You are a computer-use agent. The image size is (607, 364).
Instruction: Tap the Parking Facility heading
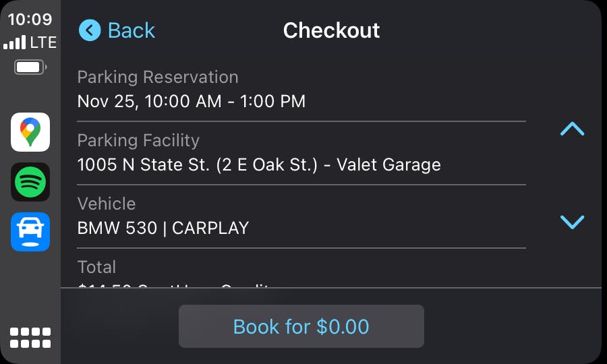pos(138,140)
